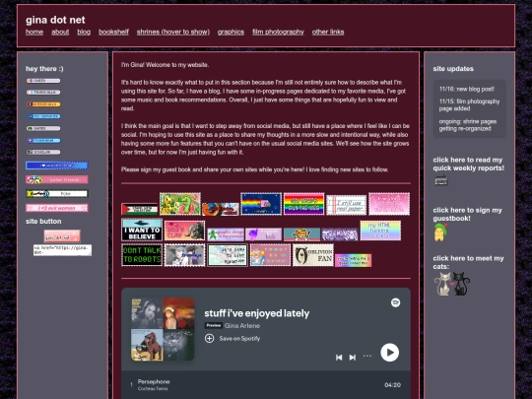
Task: Open the blog link in the navigation
Action: pyautogui.click(x=84, y=32)
